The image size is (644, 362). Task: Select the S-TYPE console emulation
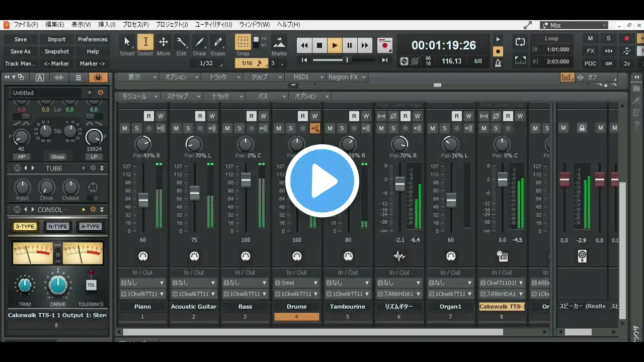point(25,226)
